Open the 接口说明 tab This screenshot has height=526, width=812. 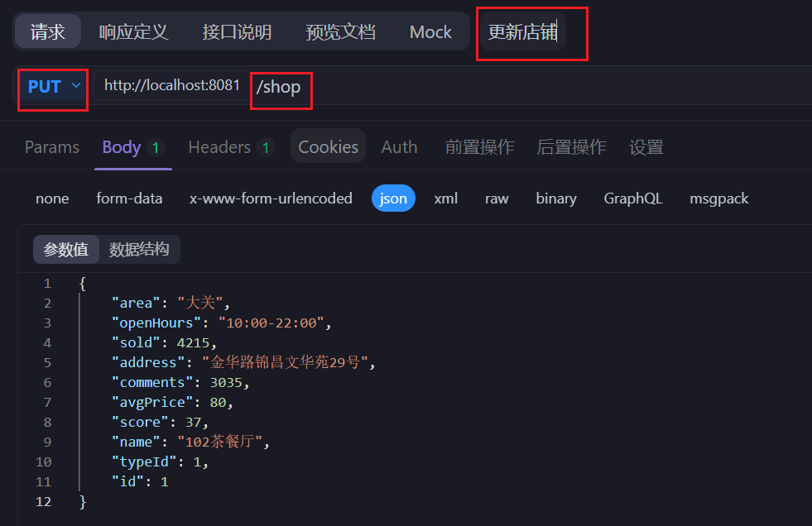pyautogui.click(x=237, y=31)
